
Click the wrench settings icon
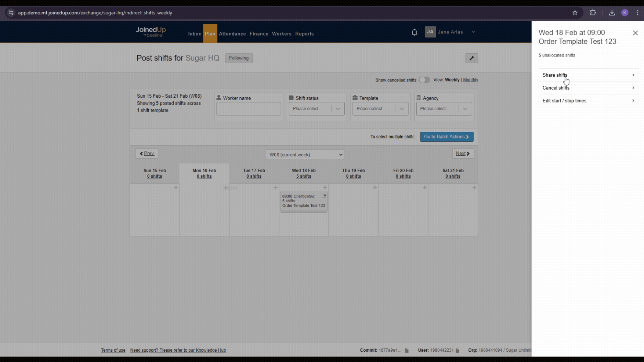(471, 58)
